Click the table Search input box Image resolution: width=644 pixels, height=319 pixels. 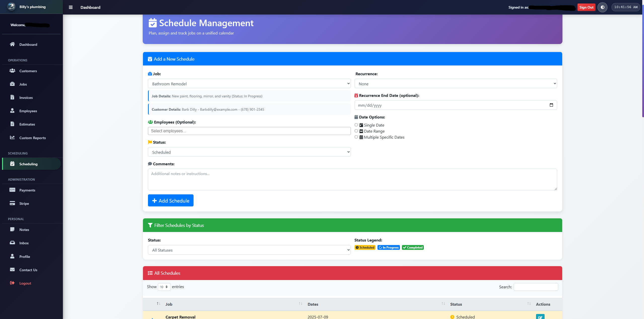point(536,287)
